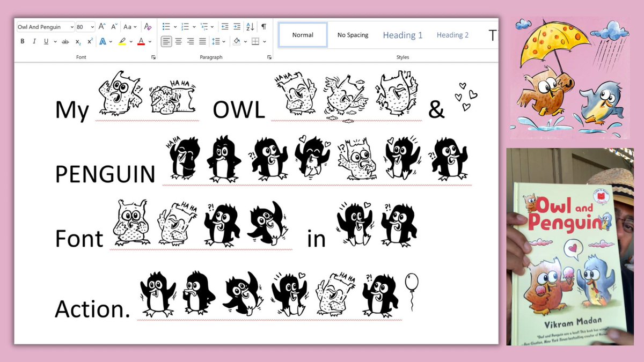Insert bulleted list
This screenshot has height=362, width=644.
[166, 26]
